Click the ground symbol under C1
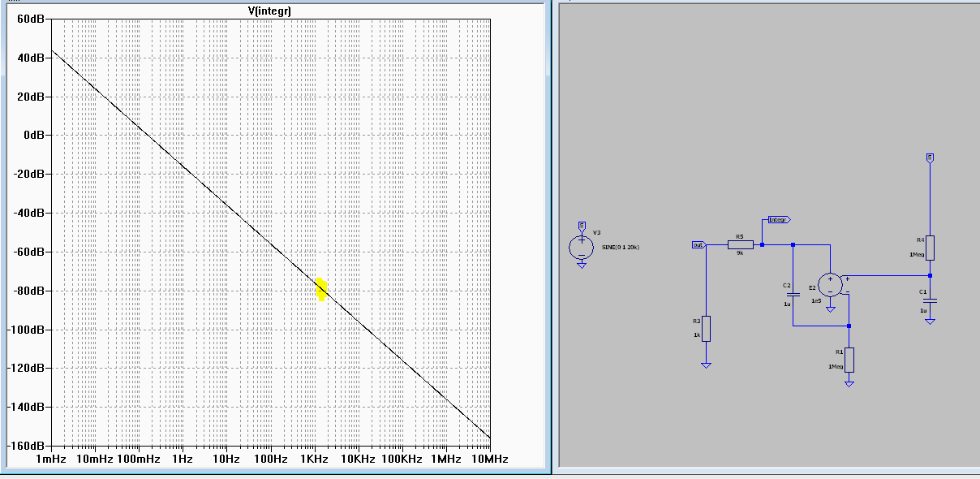The width and height of the screenshot is (980, 479). point(930,321)
